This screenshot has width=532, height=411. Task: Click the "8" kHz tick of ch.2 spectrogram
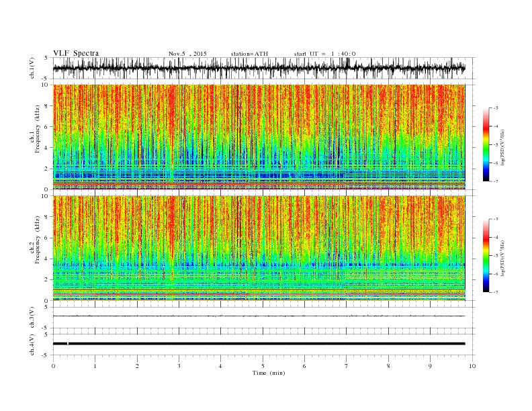(46, 217)
